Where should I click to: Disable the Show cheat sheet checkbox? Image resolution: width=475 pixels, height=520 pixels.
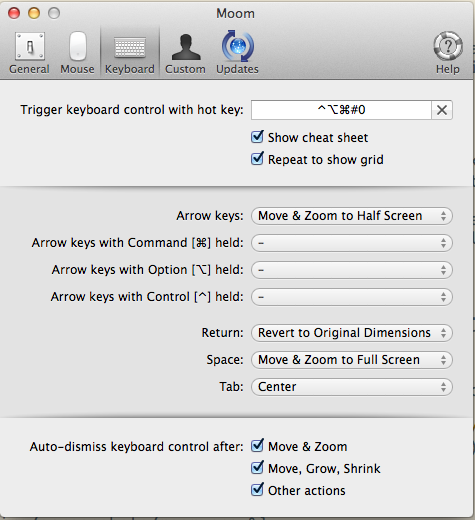(257, 137)
